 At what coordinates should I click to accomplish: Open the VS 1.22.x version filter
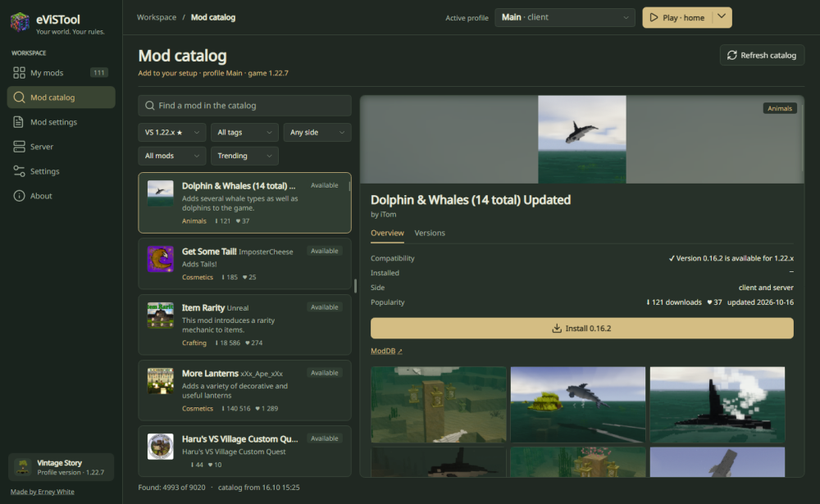[171, 132]
